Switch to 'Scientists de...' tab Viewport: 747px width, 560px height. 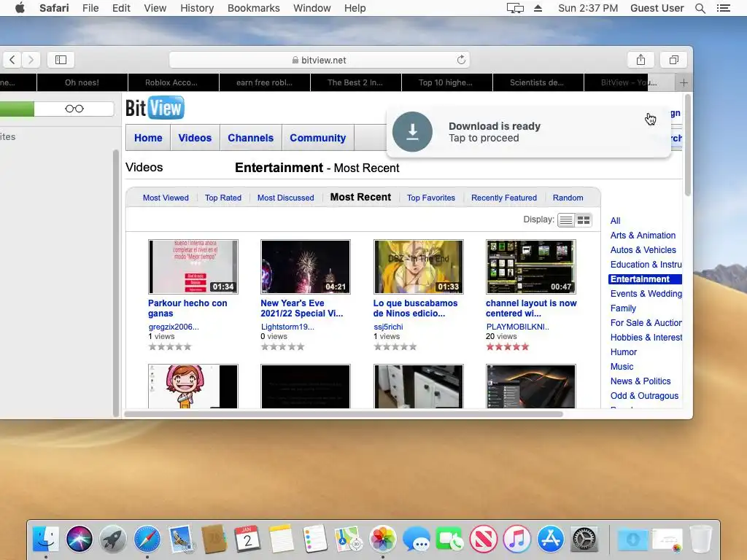pyautogui.click(x=538, y=83)
